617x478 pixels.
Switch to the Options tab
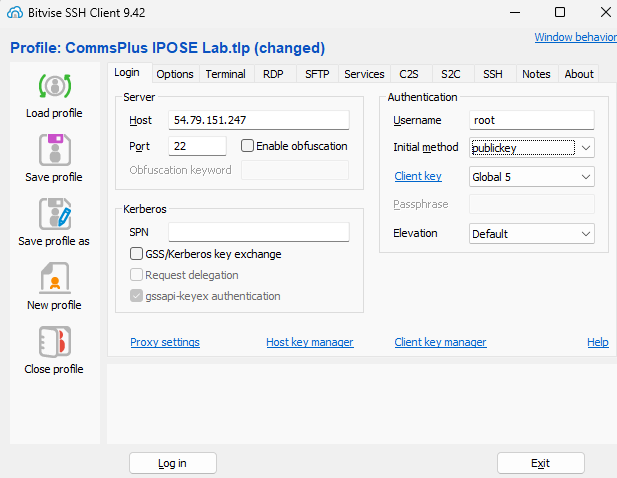point(175,74)
